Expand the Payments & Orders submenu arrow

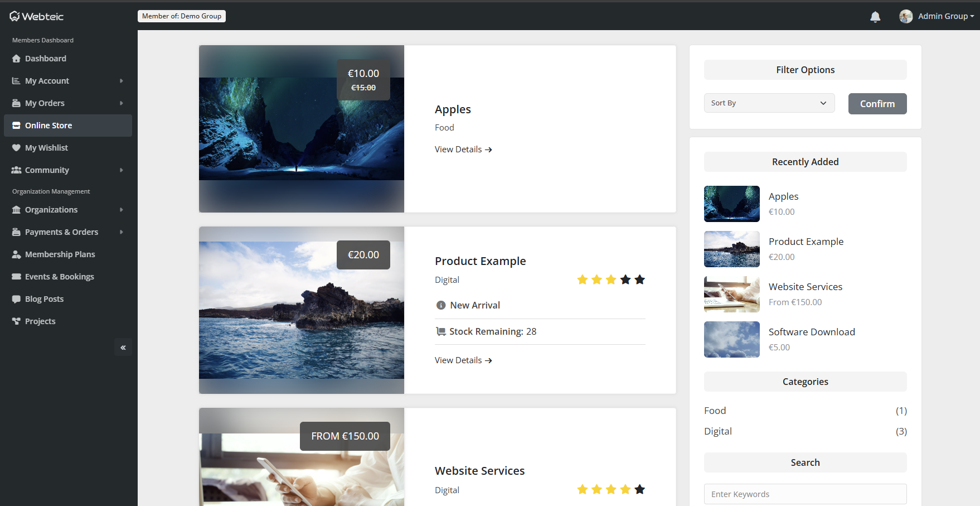(122, 232)
